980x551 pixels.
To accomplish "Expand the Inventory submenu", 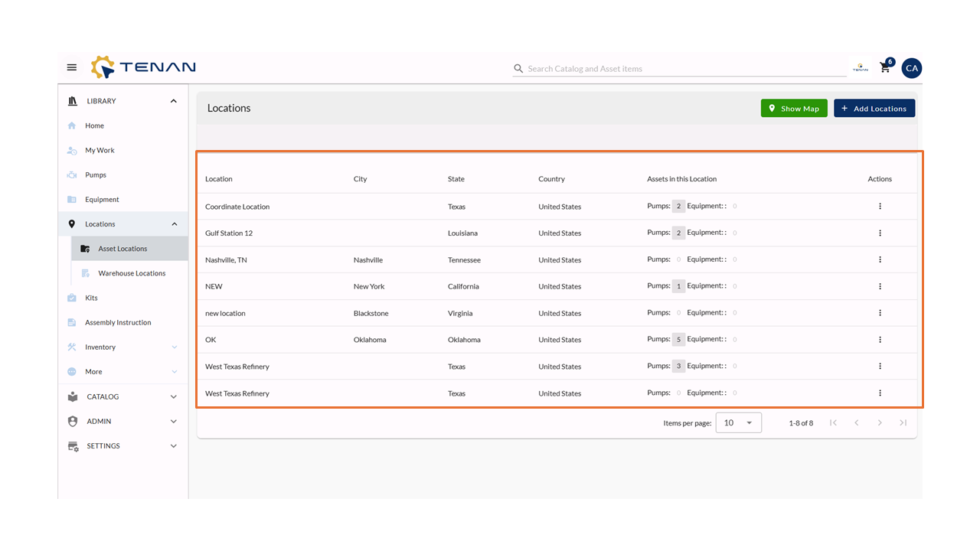I will click(174, 347).
